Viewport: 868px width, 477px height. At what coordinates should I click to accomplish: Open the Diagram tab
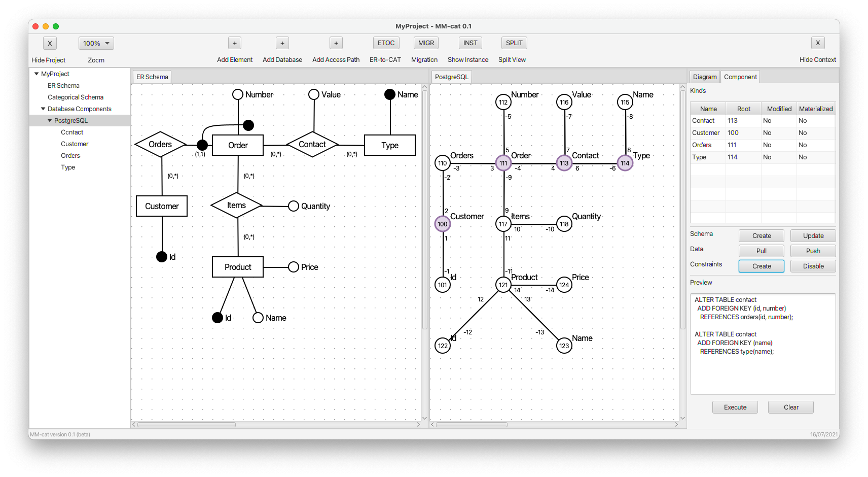(705, 77)
